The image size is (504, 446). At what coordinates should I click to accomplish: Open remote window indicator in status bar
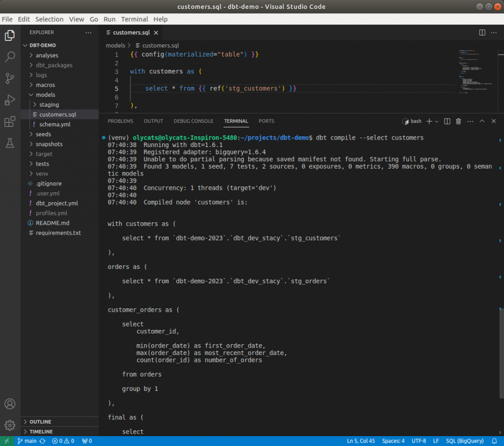click(x=7, y=441)
